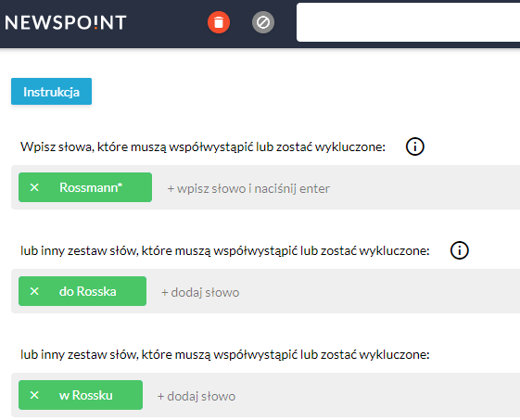520x420 pixels.
Task: Click the NEWSPOINT logo
Action: click(65, 22)
